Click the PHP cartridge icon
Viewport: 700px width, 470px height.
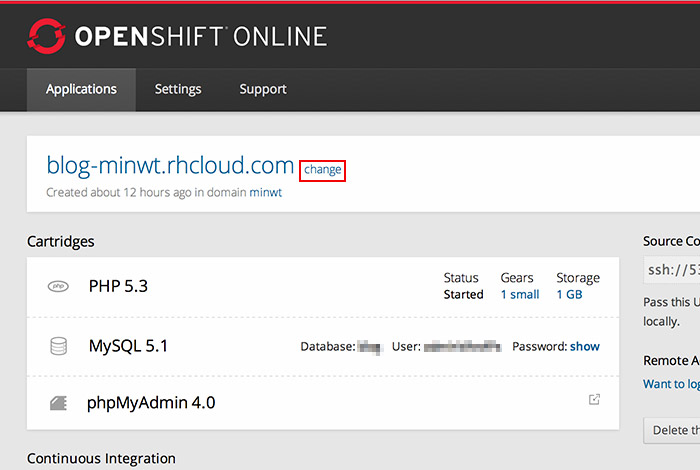[58, 286]
